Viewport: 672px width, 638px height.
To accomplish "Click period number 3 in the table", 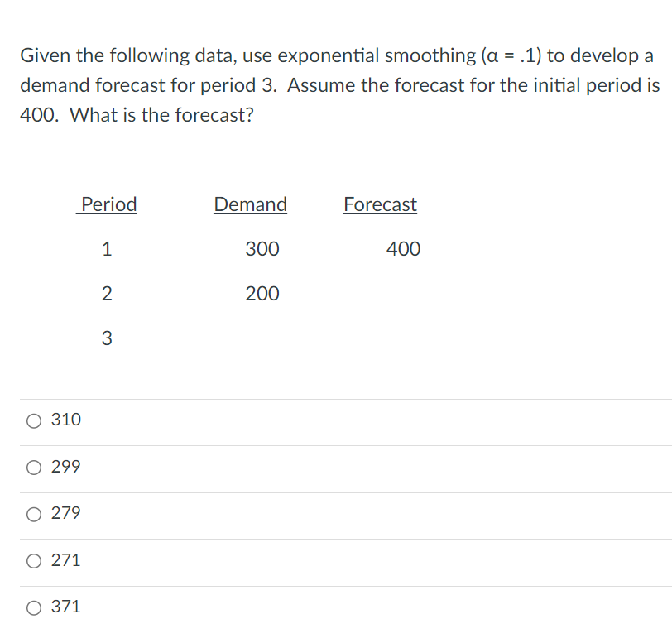I will click(x=107, y=338).
